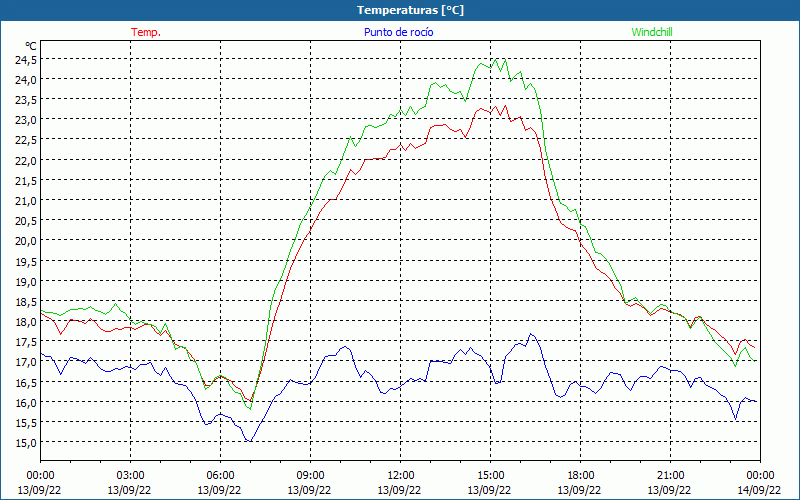Screen dimensions: 800x500
Task: Select the red 'Temp.' legend label
Action: pos(146,32)
